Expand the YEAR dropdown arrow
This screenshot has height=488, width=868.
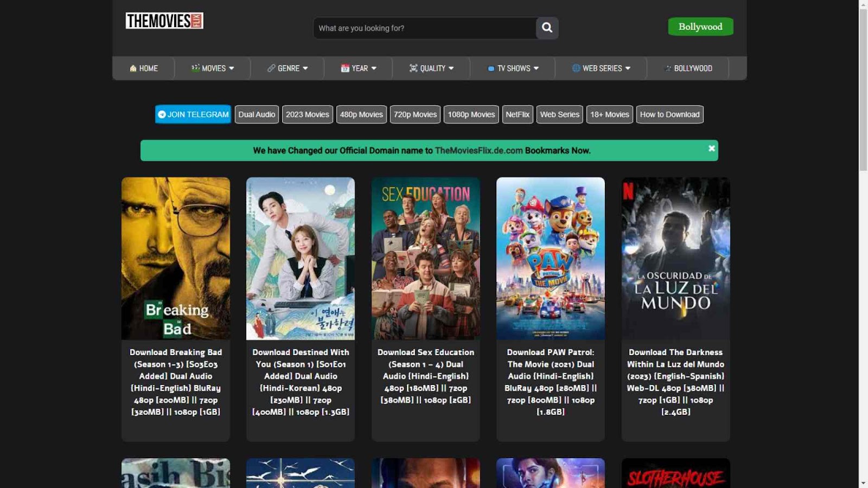pos(374,68)
